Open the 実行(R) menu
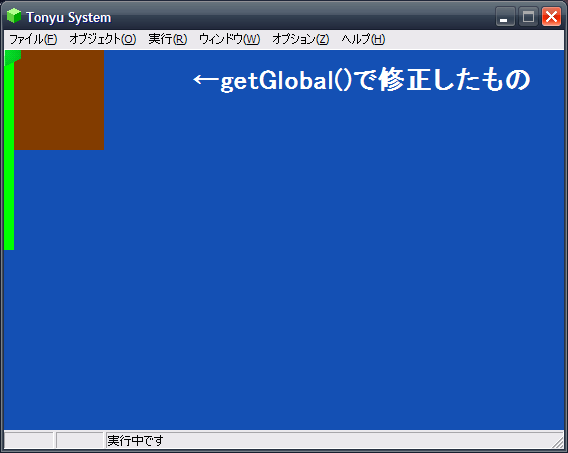 pyautogui.click(x=168, y=39)
